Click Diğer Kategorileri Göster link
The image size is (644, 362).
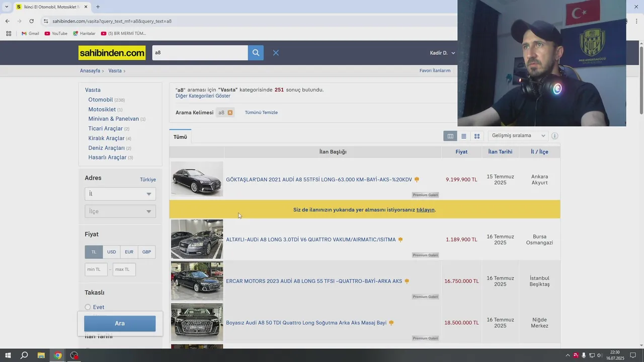[x=203, y=96]
